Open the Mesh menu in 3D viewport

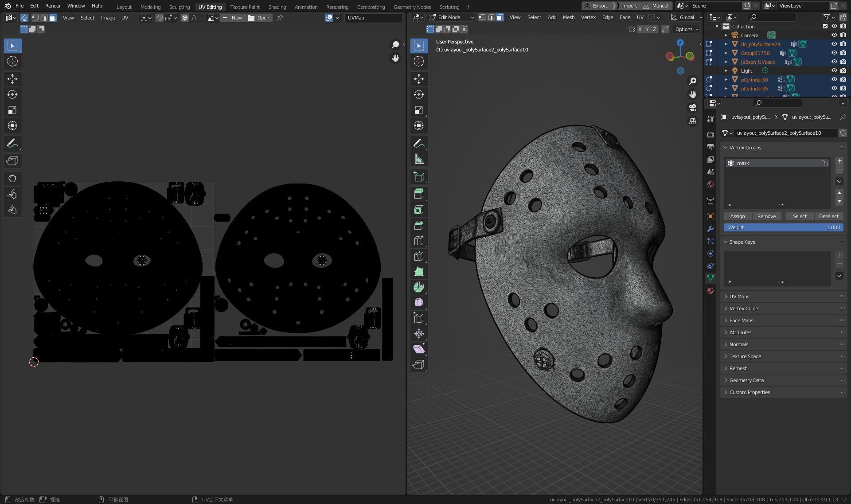point(568,17)
